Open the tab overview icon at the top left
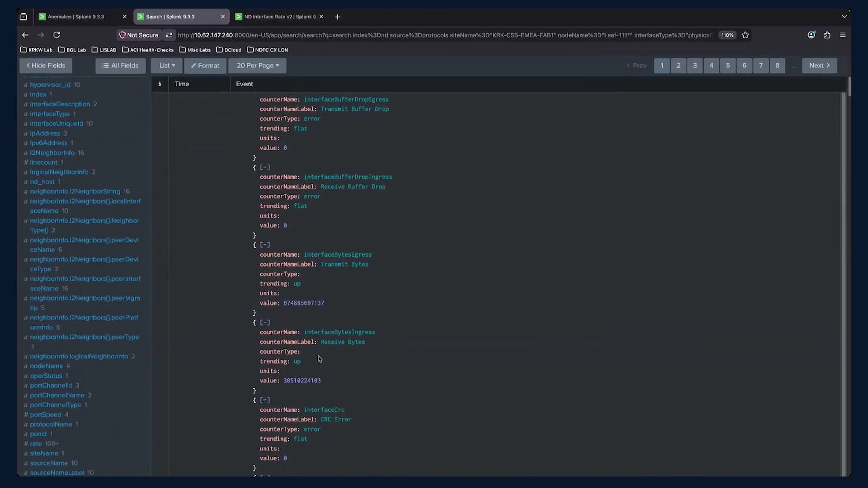 coord(24,17)
